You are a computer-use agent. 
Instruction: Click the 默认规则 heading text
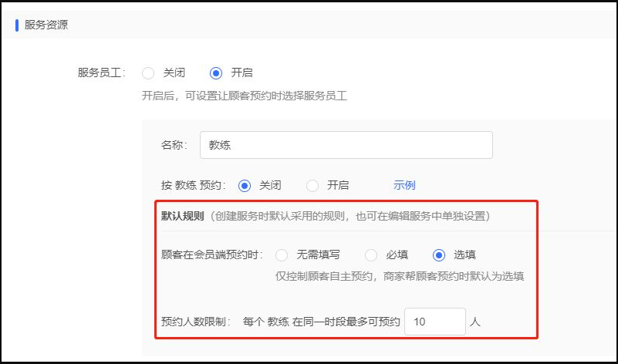[183, 216]
